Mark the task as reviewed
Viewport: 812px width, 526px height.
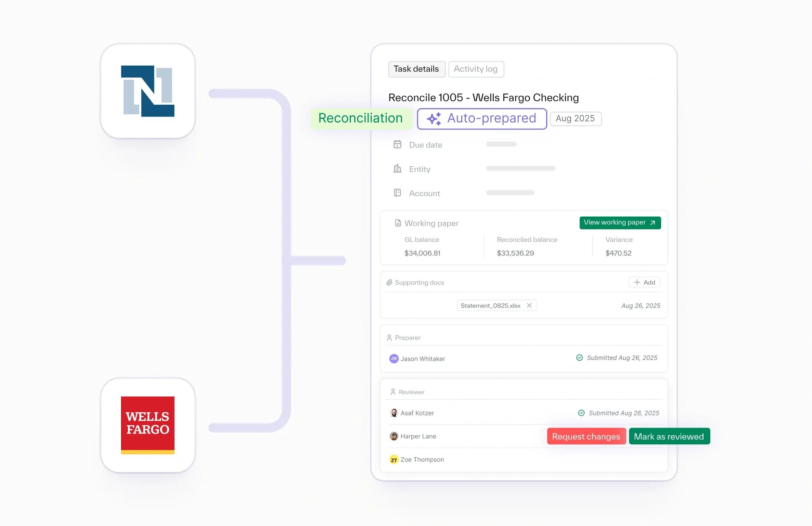coord(669,436)
